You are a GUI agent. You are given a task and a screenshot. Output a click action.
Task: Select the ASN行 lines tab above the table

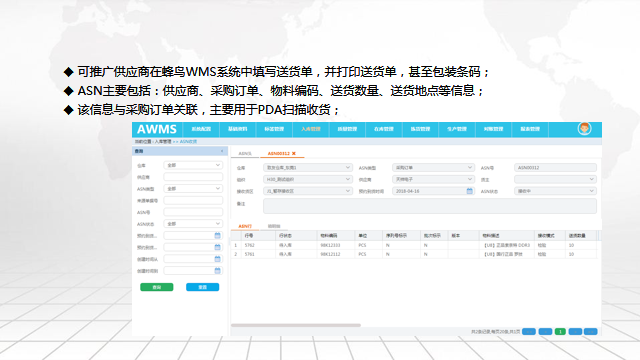coord(245,226)
